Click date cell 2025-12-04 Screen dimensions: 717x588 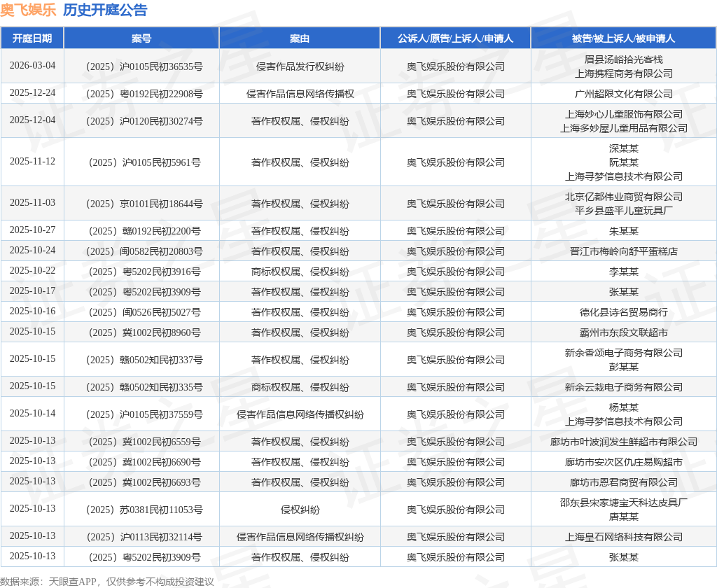(32, 120)
